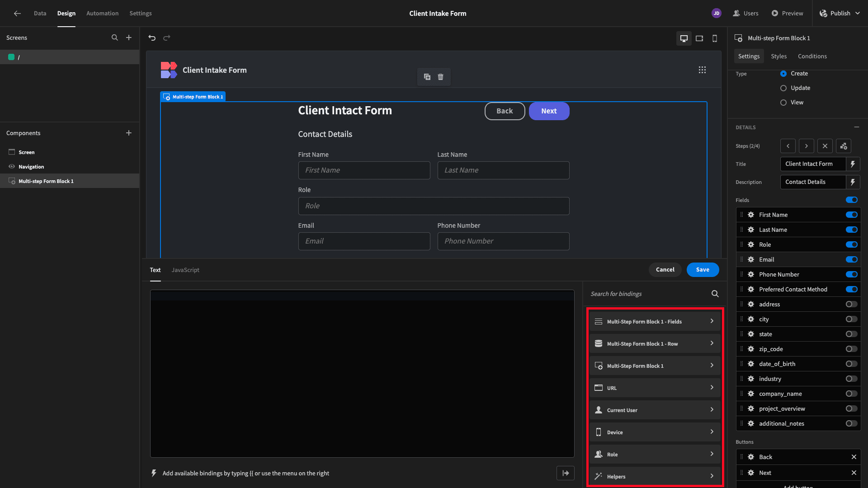Expand the Helpers bindings category
The image size is (868, 488).
[x=655, y=476]
